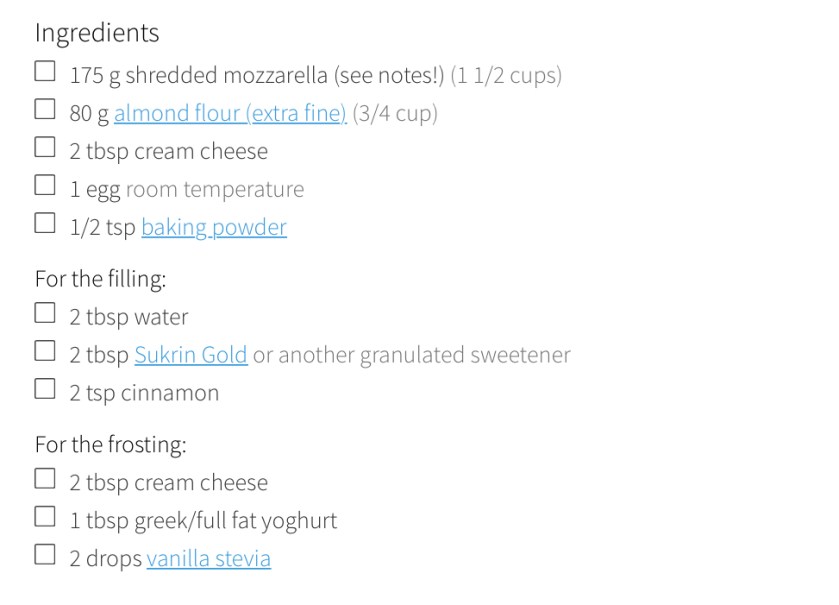The image size is (839, 605).
Task: Click the "For the filling:" subheading
Action: click(x=100, y=279)
